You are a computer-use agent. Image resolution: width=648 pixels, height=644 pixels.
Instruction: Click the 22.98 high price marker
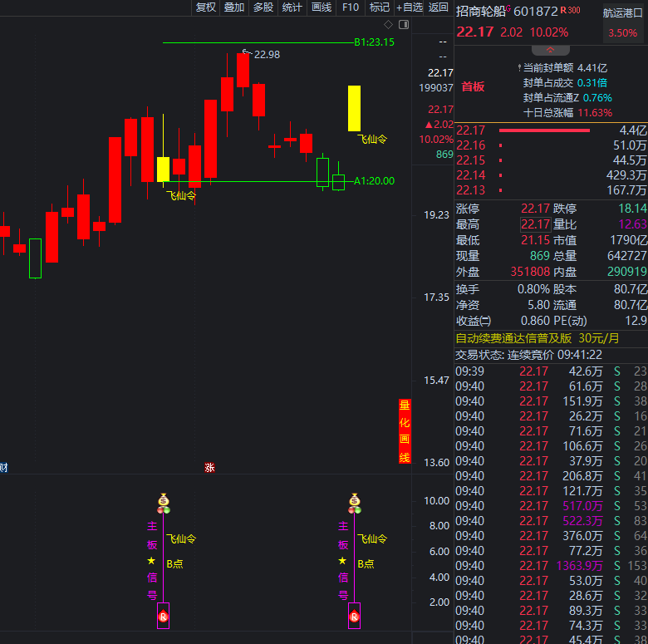point(267,55)
